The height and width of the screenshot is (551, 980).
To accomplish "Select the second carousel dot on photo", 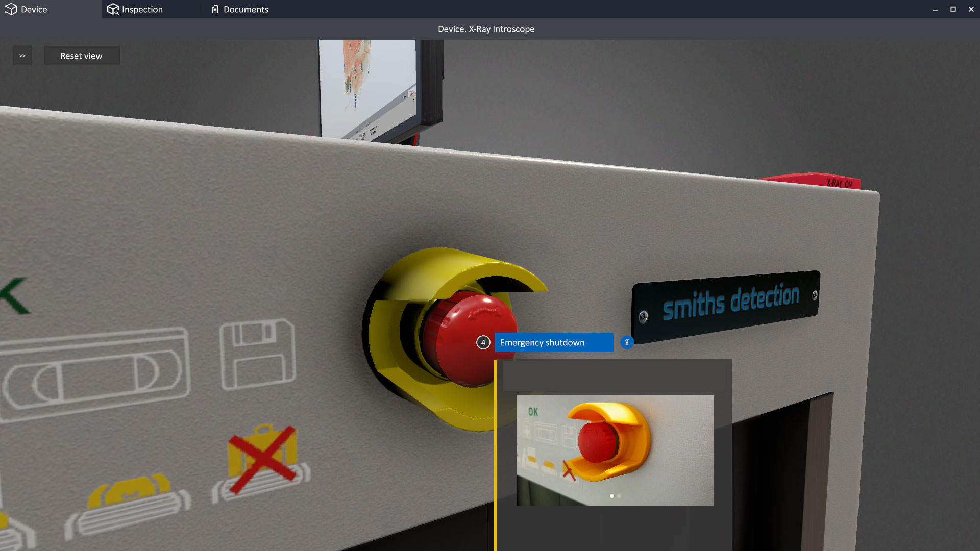I will (x=619, y=496).
